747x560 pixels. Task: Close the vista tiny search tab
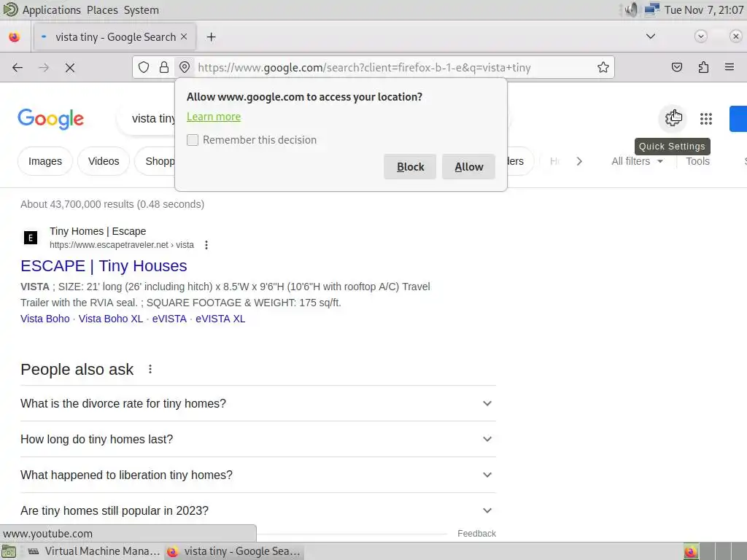184,36
